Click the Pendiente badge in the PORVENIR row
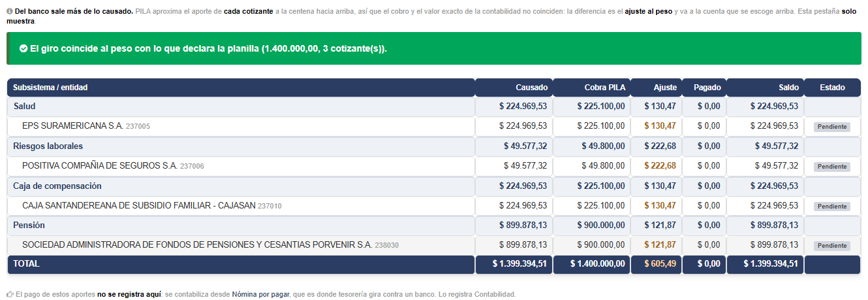The height and width of the screenshot is (300, 868). (x=832, y=246)
